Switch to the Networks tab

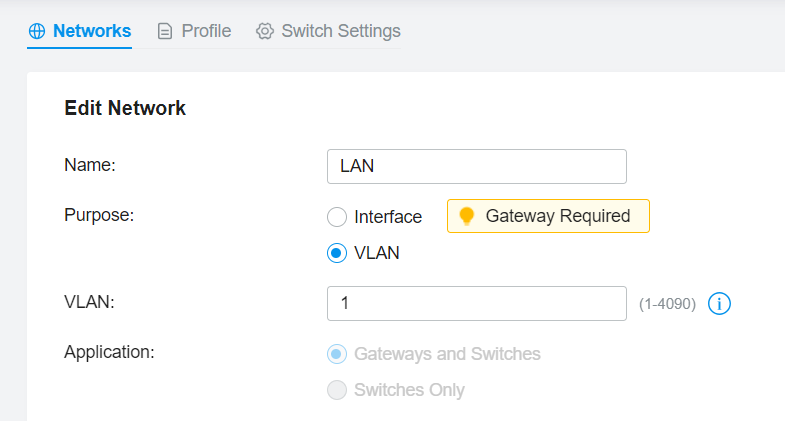[x=91, y=31]
